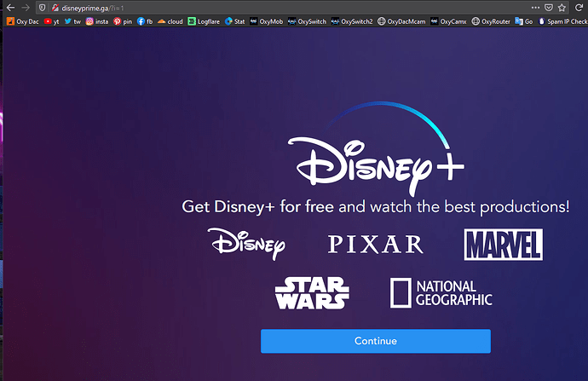Viewport: 588px width, 381px height.
Task: Open the Cloudflare 'cloud' bookmark
Action: [x=170, y=21]
